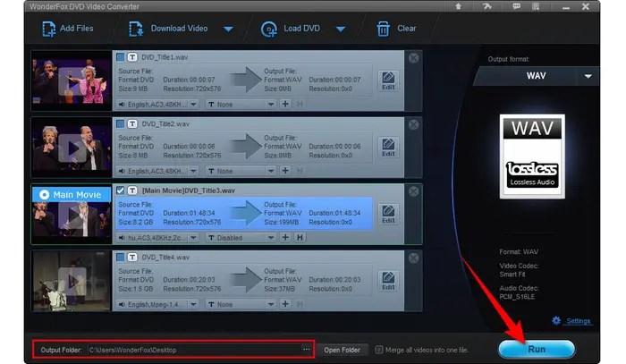Check the DVD_Title4.wav checkbox

tap(120, 257)
